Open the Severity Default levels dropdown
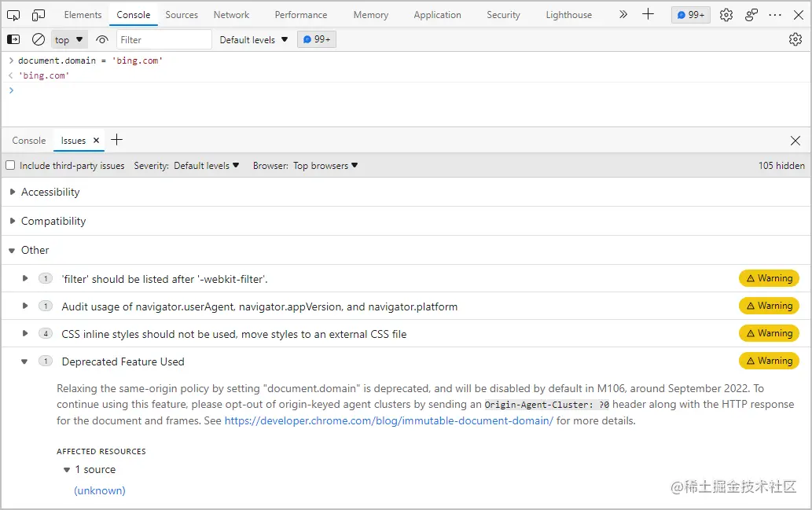 pyautogui.click(x=206, y=166)
